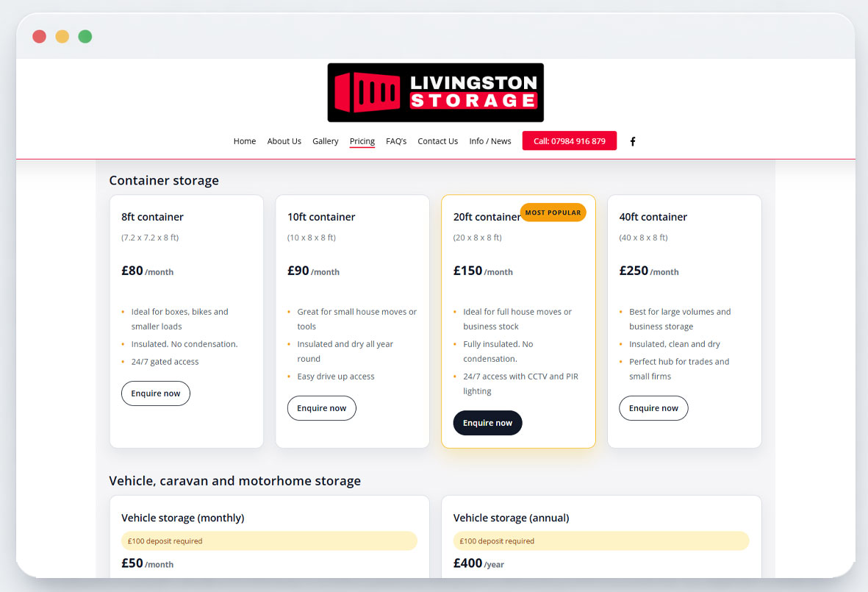Enquire now about the 20ft container

(487, 423)
